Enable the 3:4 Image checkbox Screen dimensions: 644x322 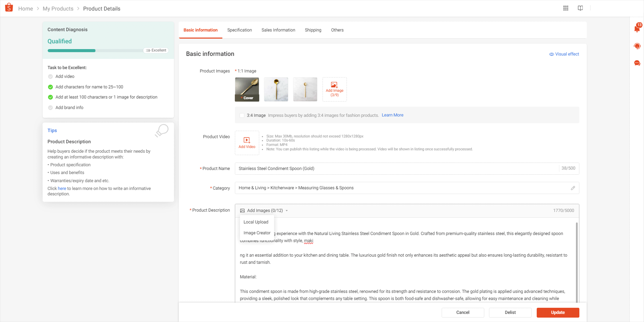(x=242, y=115)
